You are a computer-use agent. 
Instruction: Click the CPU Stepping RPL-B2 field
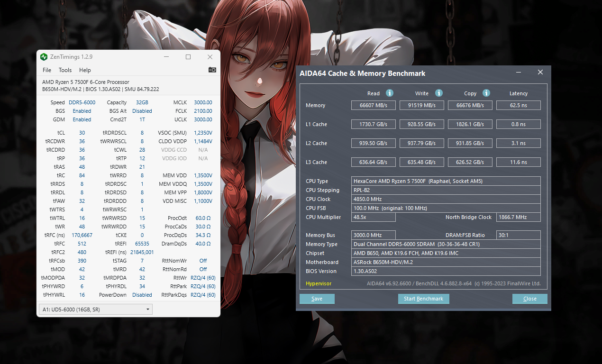446,190
